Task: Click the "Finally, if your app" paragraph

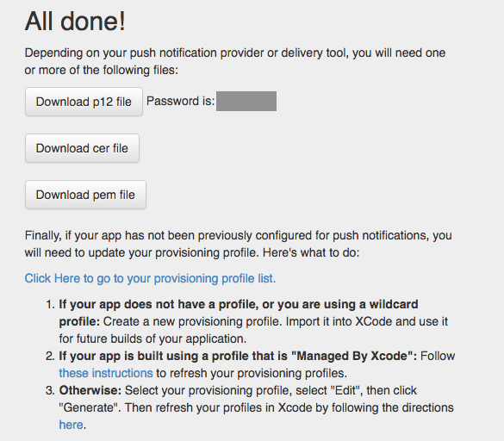Action: click(x=238, y=244)
